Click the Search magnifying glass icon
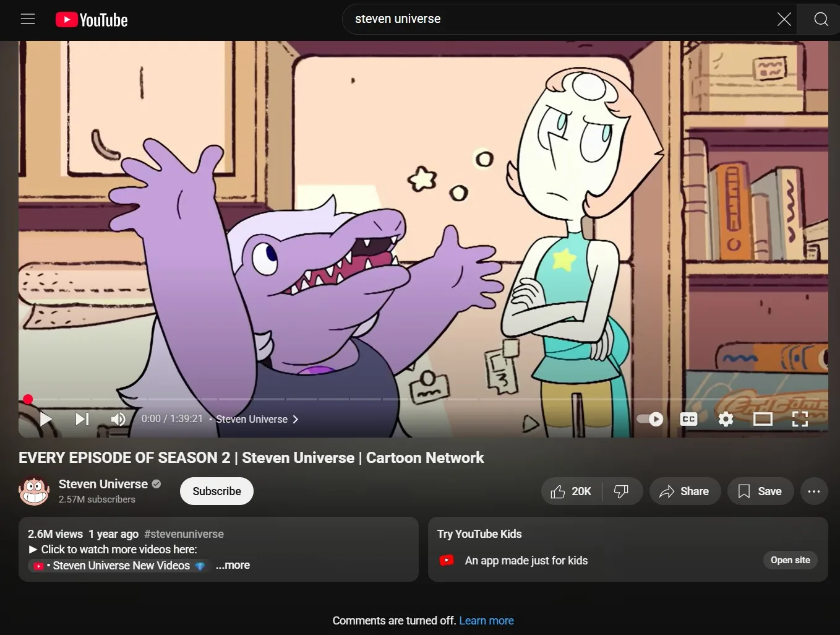The height and width of the screenshot is (635, 840). click(x=820, y=19)
